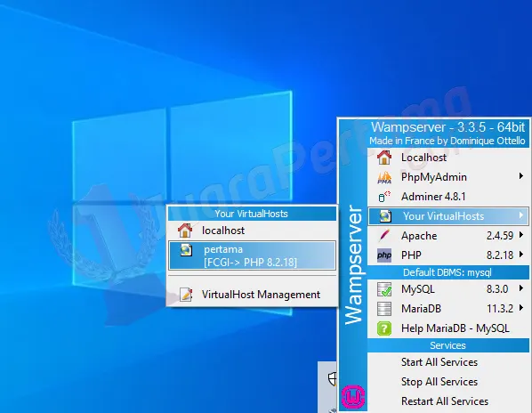Select the MariaDB menu item
532x413 pixels.
447,309
